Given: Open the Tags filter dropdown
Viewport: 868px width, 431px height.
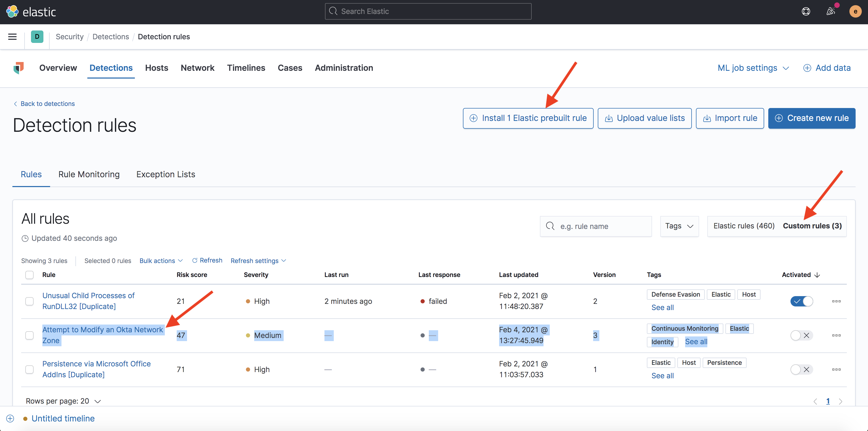Looking at the screenshot, I should pos(679,226).
